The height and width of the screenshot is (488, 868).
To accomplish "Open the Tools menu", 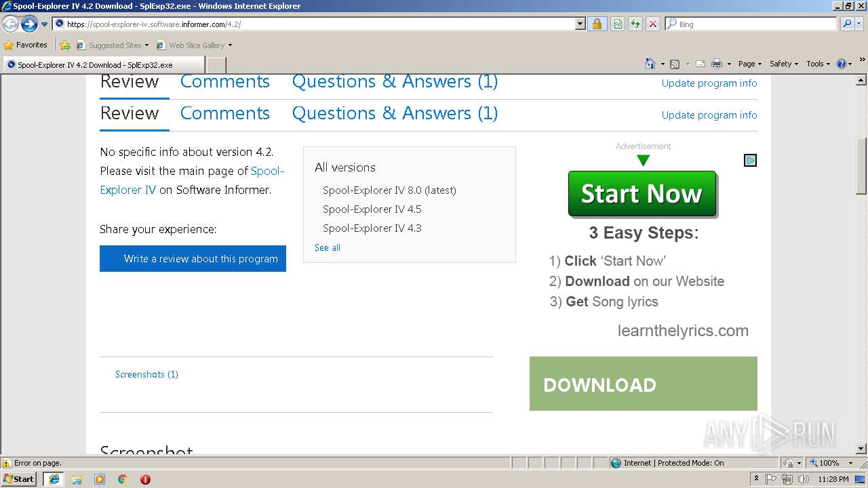I will point(818,64).
